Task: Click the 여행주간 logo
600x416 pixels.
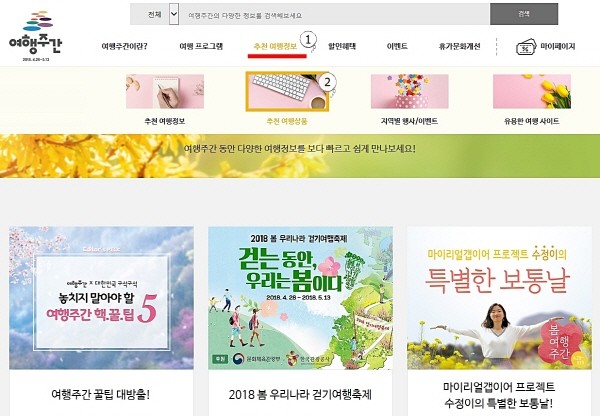Action: coord(35,36)
